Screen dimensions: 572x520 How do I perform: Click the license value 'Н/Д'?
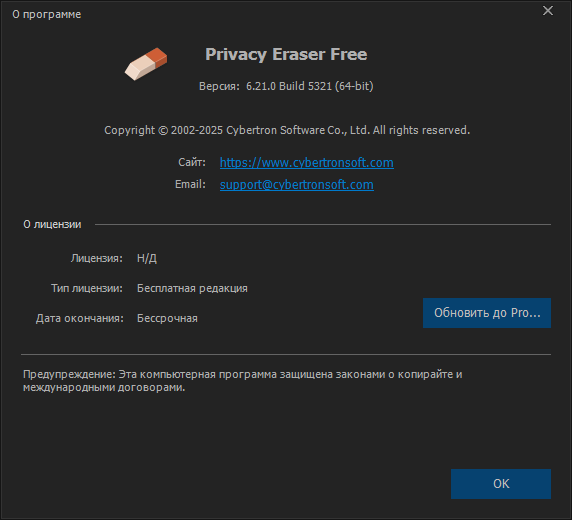coord(147,258)
